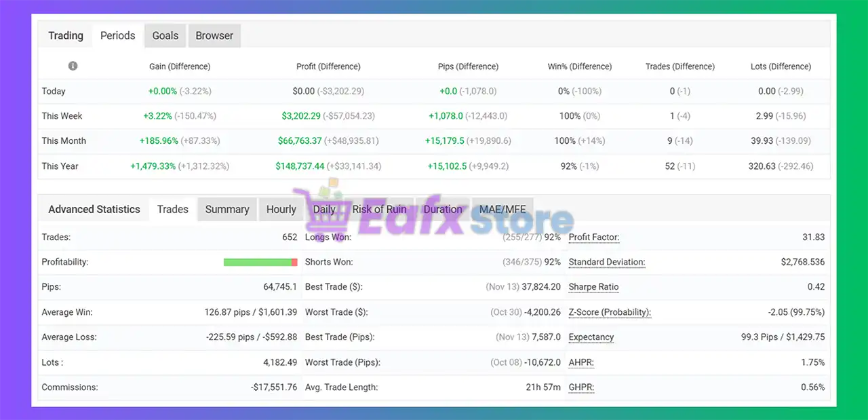Click the GHPR label
The width and height of the screenshot is (868, 420).
point(581,387)
